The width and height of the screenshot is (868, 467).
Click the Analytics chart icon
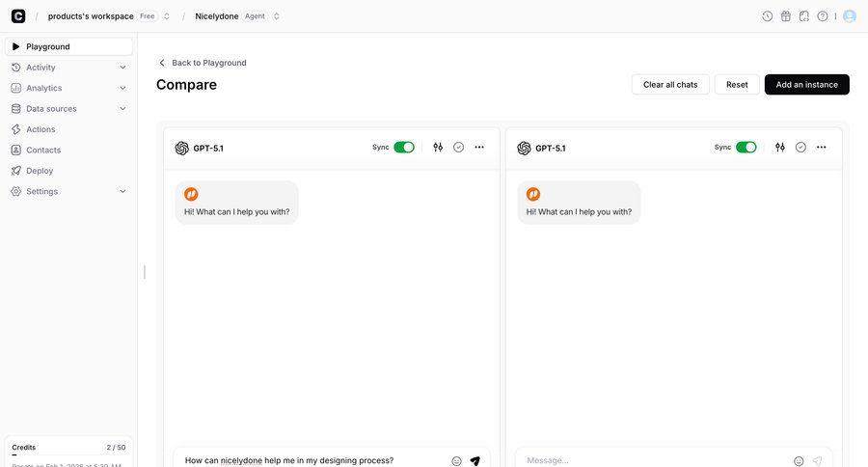(16, 88)
